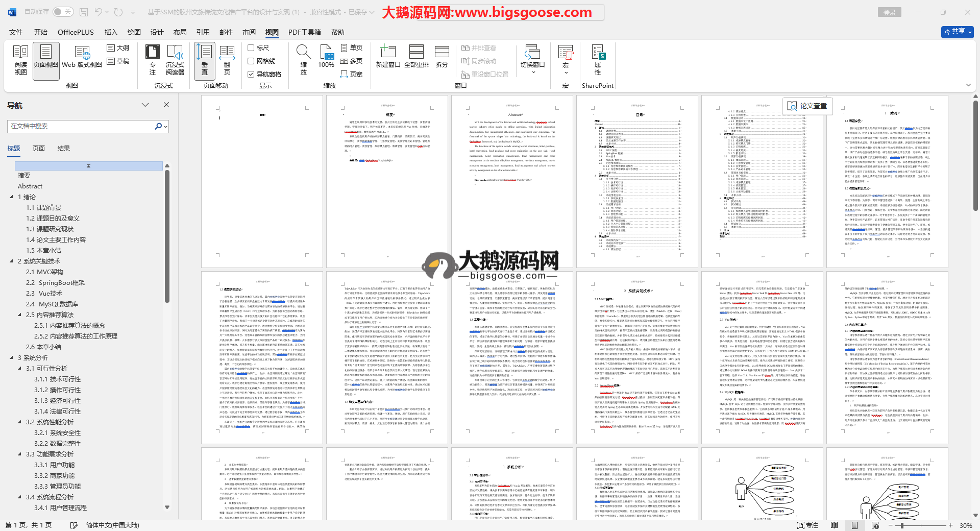The image size is (980, 531).
Task: Split (拆分) the document window
Action: point(442,57)
